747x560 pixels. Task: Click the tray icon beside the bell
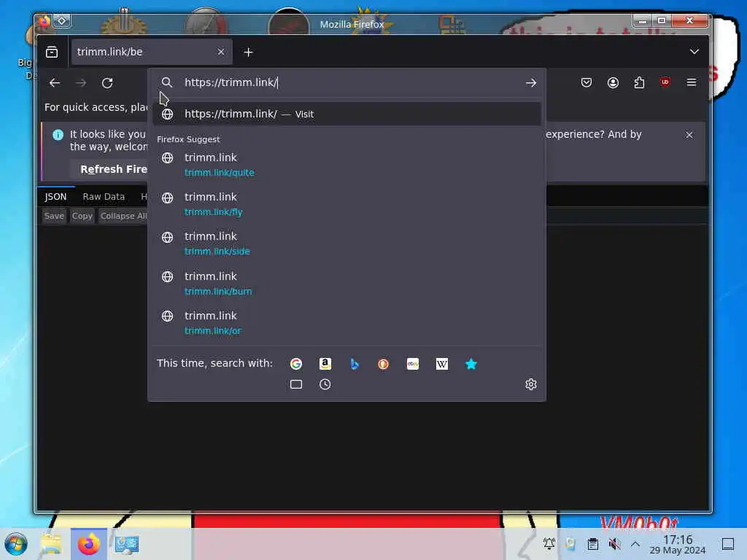(570, 543)
